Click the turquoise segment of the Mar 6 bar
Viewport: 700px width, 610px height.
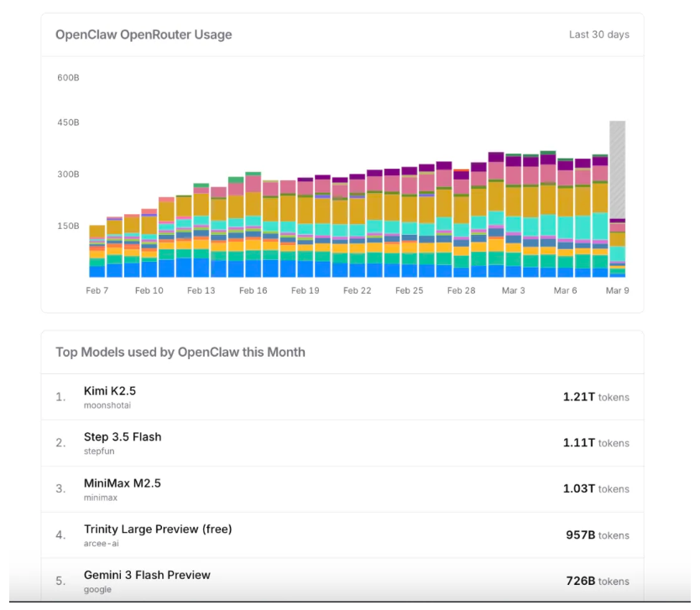(x=565, y=228)
